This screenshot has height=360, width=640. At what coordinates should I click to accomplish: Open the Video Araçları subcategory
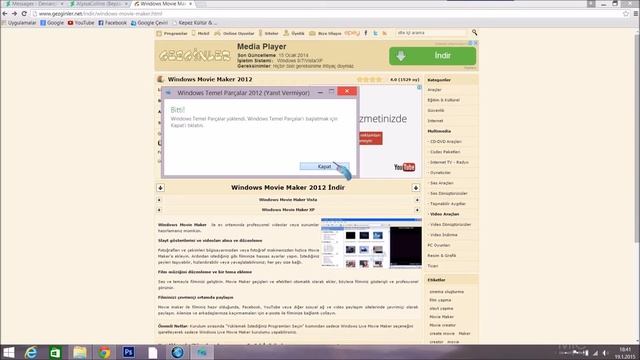click(444, 214)
